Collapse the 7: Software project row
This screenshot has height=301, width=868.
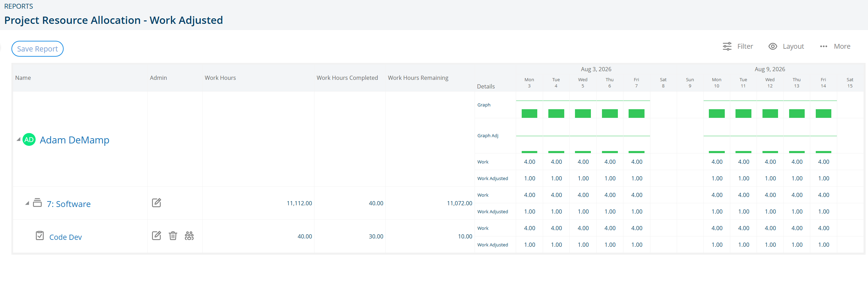click(x=27, y=203)
